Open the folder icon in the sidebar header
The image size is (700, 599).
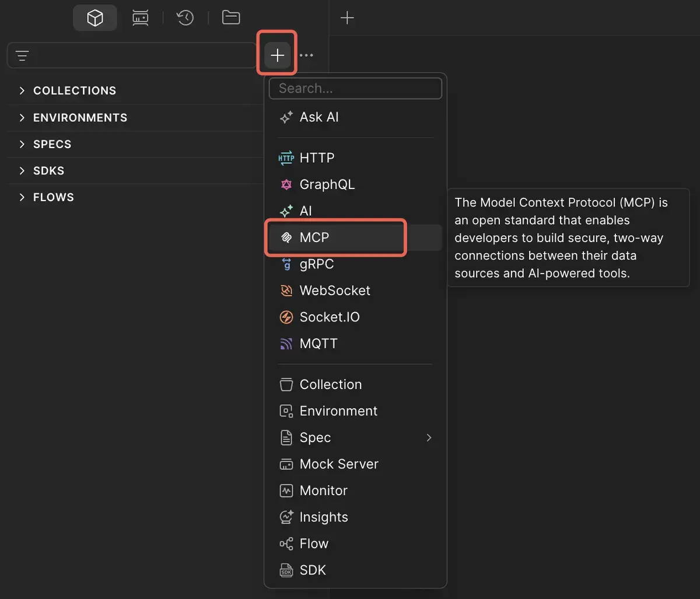(231, 18)
